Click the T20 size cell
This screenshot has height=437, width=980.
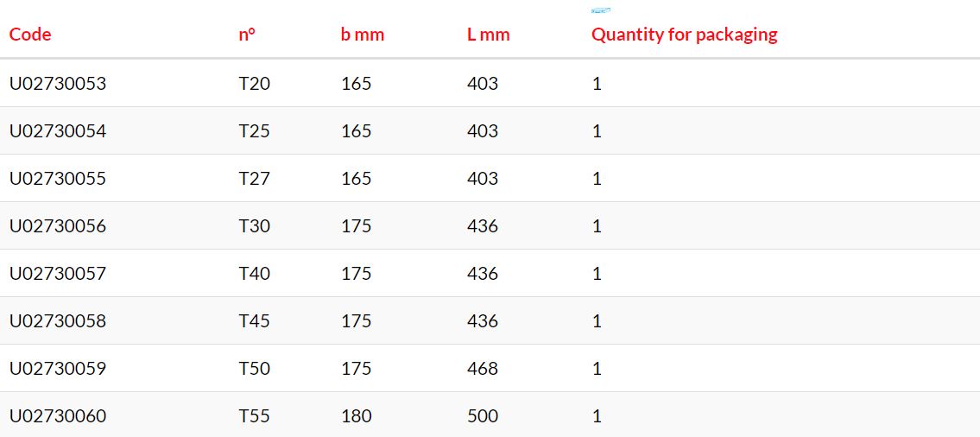(x=255, y=83)
